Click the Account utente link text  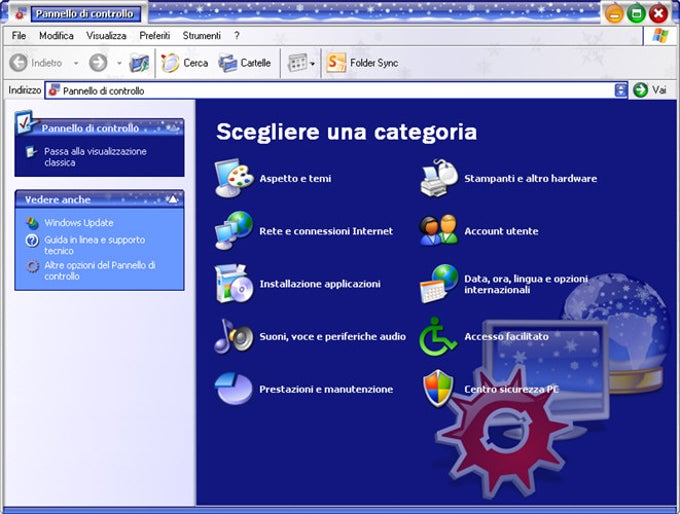(501, 231)
